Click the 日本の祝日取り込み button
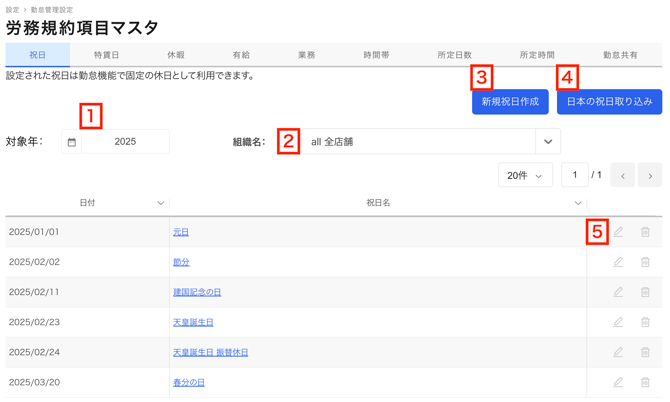Screen dimensions: 670x402 [x=609, y=102]
